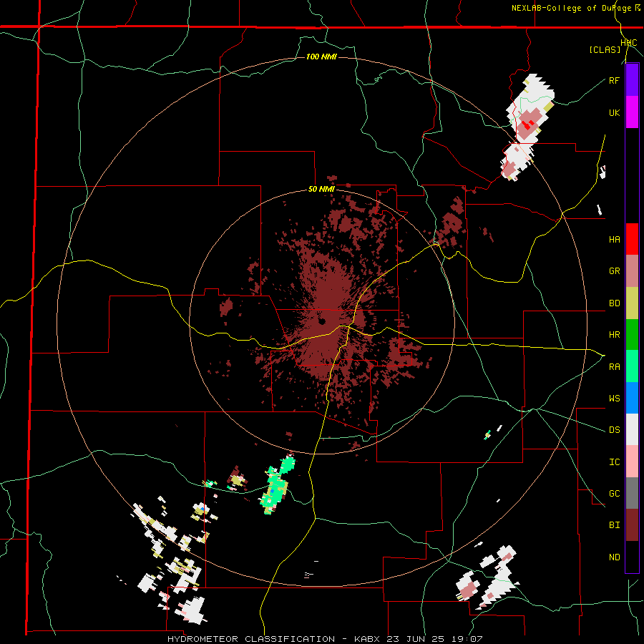Click the HR legend label

click(614, 335)
